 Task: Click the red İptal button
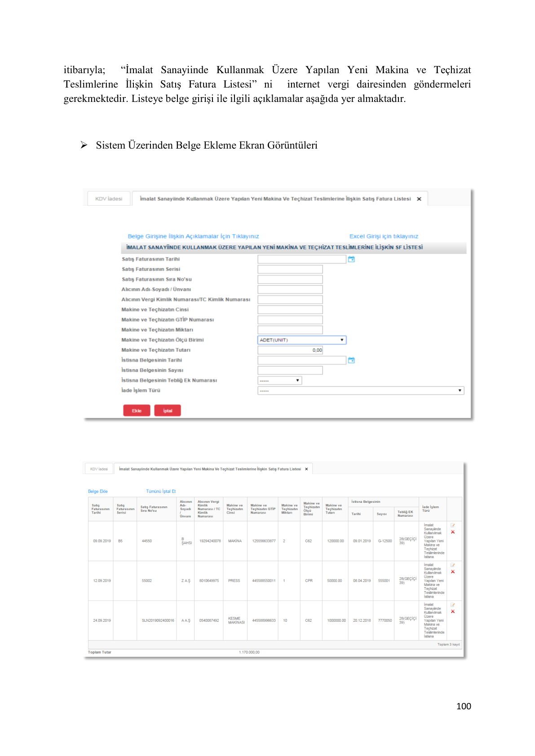[x=168, y=411]
